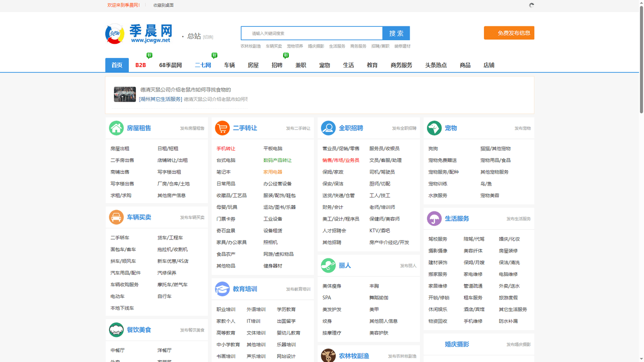644x362 pixels.
Task: Open the house icon for 房屋租售
Action: coord(116,128)
